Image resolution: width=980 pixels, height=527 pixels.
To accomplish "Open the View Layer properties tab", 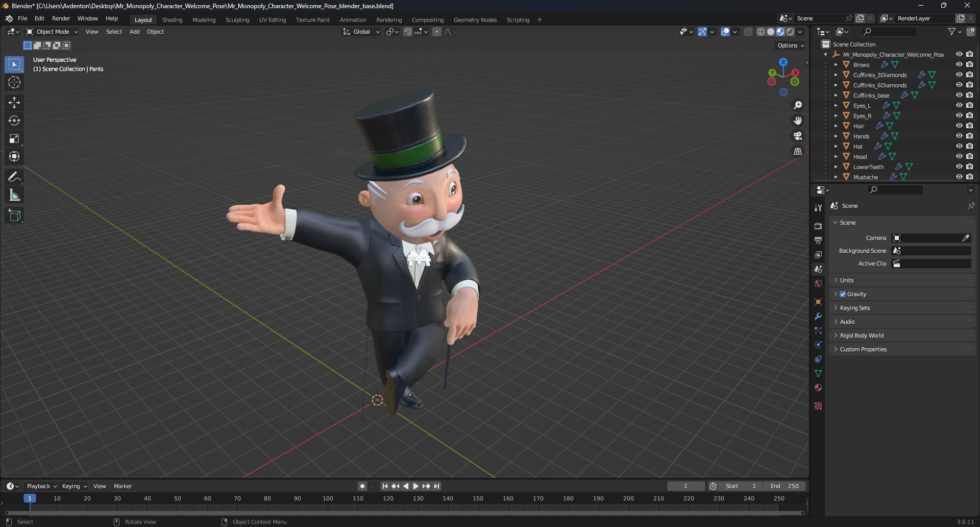I will pyautogui.click(x=818, y=254).
